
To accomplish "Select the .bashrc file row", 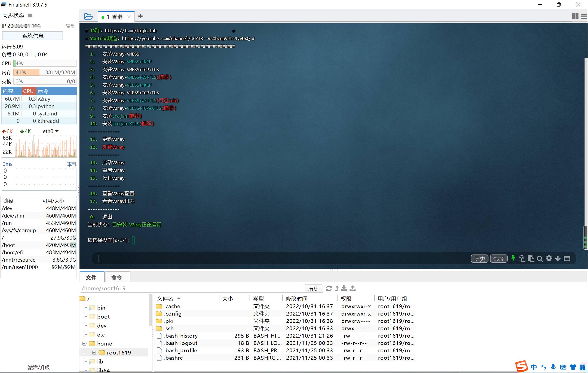I will [x=285, y=358].
